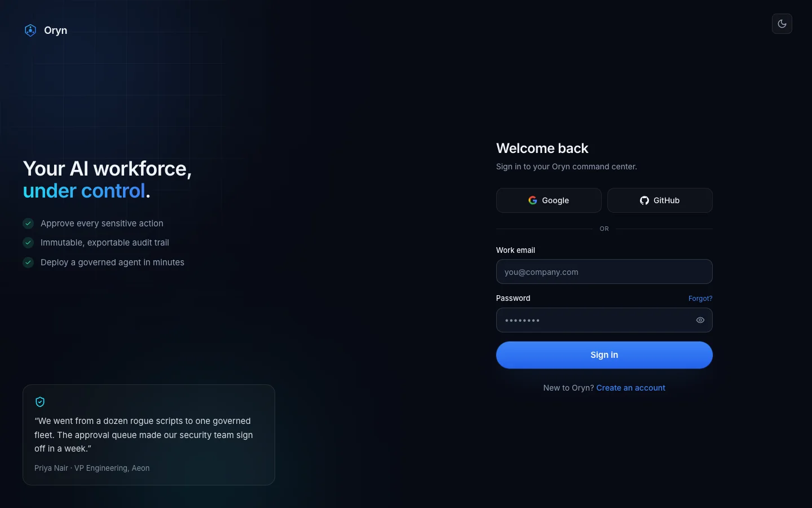Show password using the eye icon

[700, 320]
